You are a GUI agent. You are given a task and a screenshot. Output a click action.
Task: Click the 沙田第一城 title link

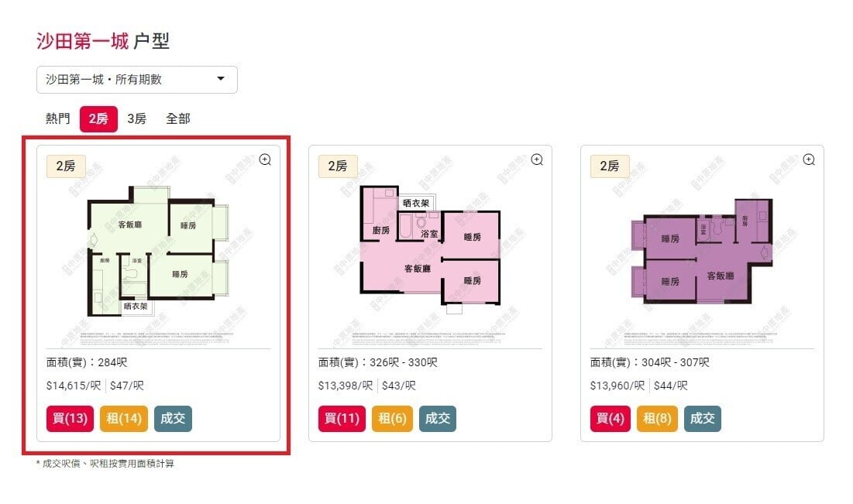pos(82,40)
